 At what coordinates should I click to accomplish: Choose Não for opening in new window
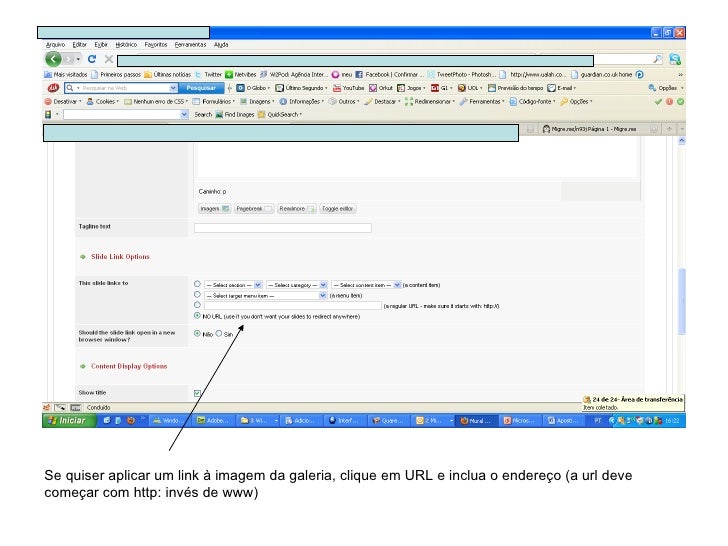pos(197,333)
